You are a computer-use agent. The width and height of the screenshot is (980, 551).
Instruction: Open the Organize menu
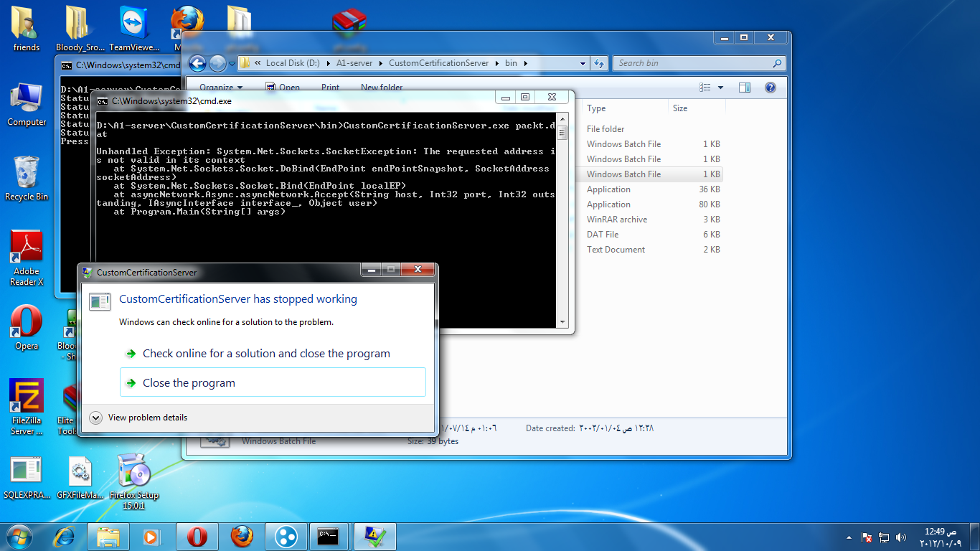tap(221, 88)
